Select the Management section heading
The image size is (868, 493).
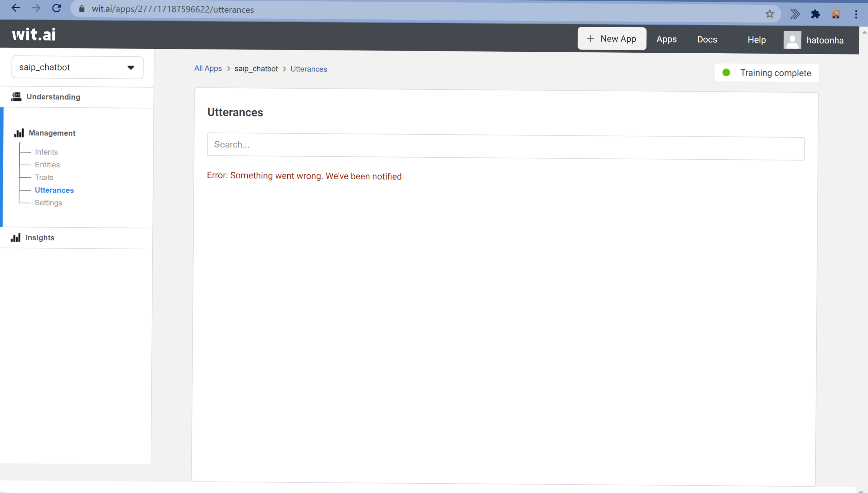tap(52, 133)
